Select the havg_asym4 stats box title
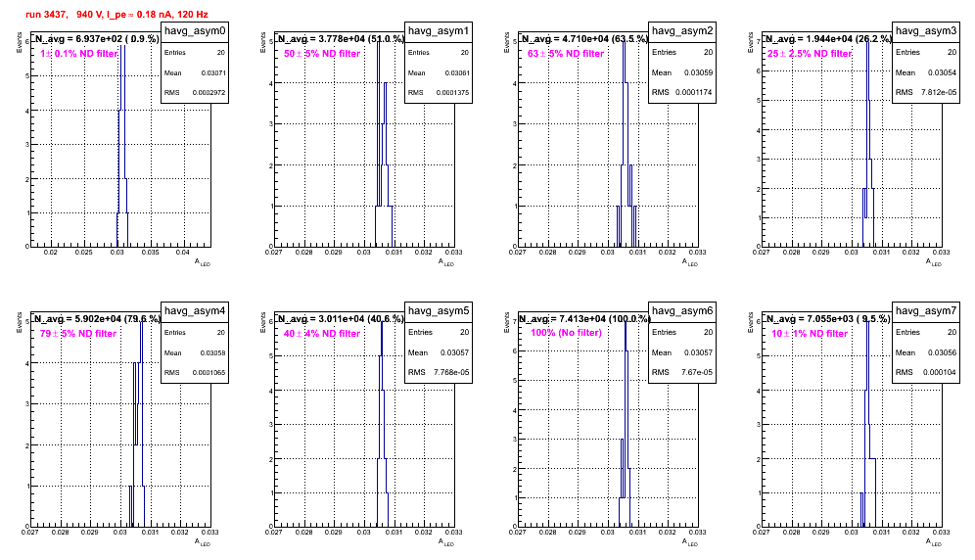The width and height of the screenshot is (975, 560). click(x=195, y=310)
